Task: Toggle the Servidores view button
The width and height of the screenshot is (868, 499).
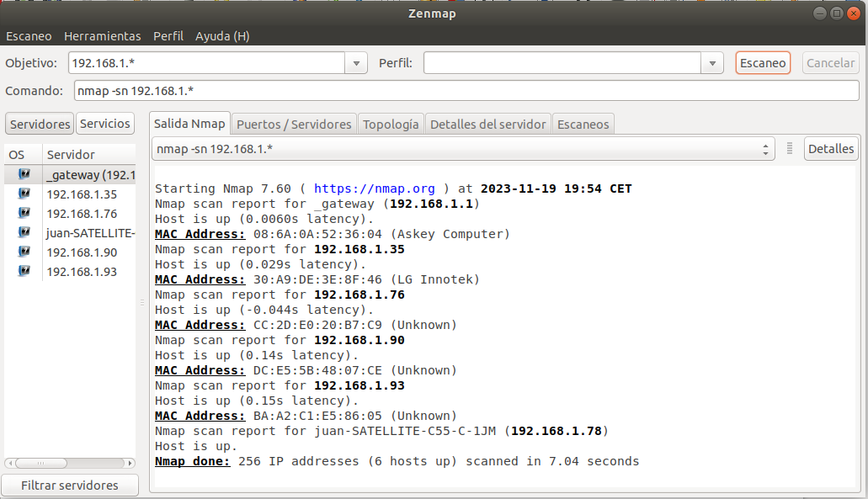Action: (40, 124)
